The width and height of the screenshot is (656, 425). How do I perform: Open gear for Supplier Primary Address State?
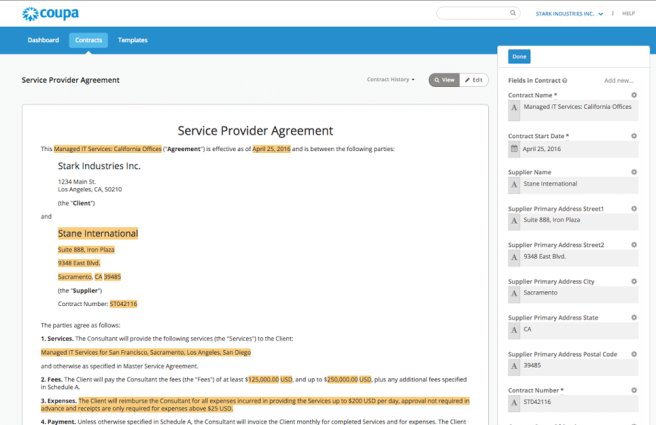pos(634,317)
